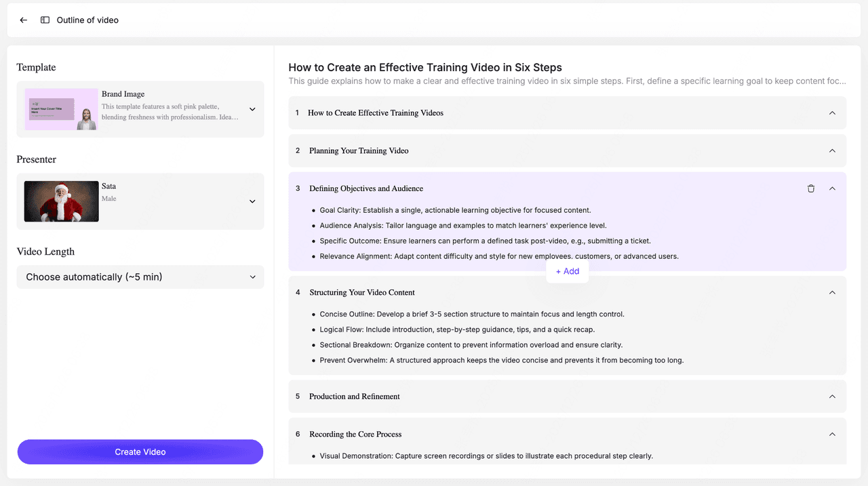Click the Create Video button

[140, 452]
